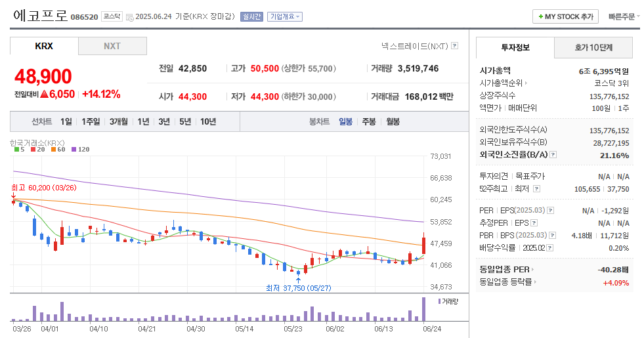This screenshot has width=644, height=338.
Task: Open help icon beside PER EPS(2025.03)
Action: pyautogui.click(x=550, y=211)
